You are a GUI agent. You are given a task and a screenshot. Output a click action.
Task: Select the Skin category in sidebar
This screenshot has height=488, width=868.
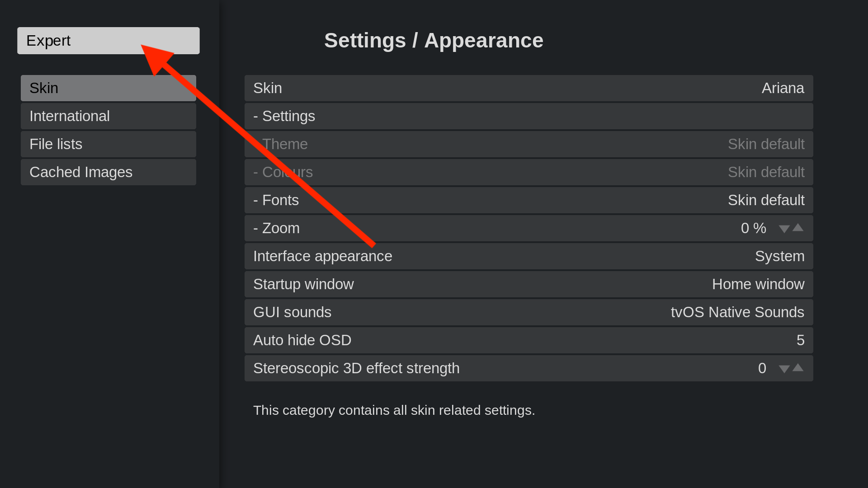[108, 88]
